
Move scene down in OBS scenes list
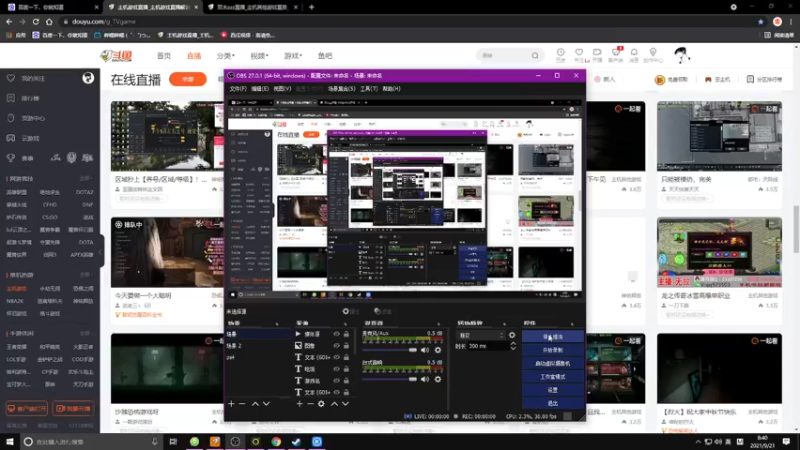tap(266, 404)
